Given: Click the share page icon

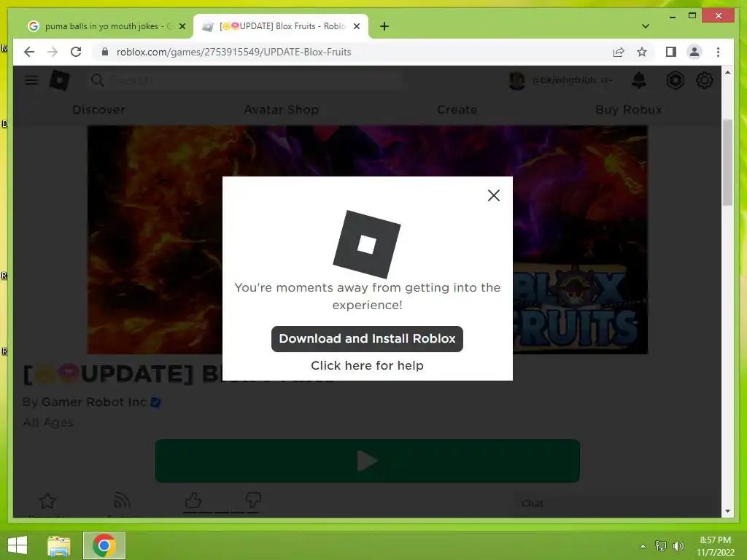Looking at the screenshot, I should (619, 52).
